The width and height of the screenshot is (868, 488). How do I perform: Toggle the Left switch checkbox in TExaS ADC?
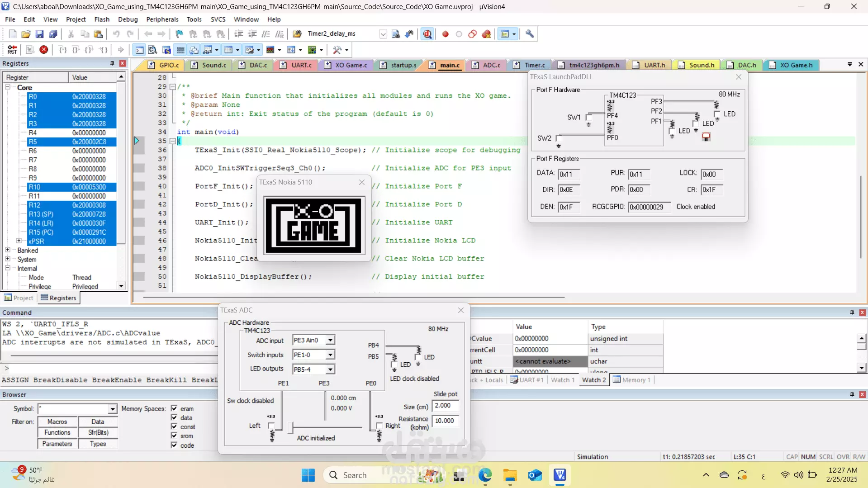pyautogui.click(x=271, y=426)
